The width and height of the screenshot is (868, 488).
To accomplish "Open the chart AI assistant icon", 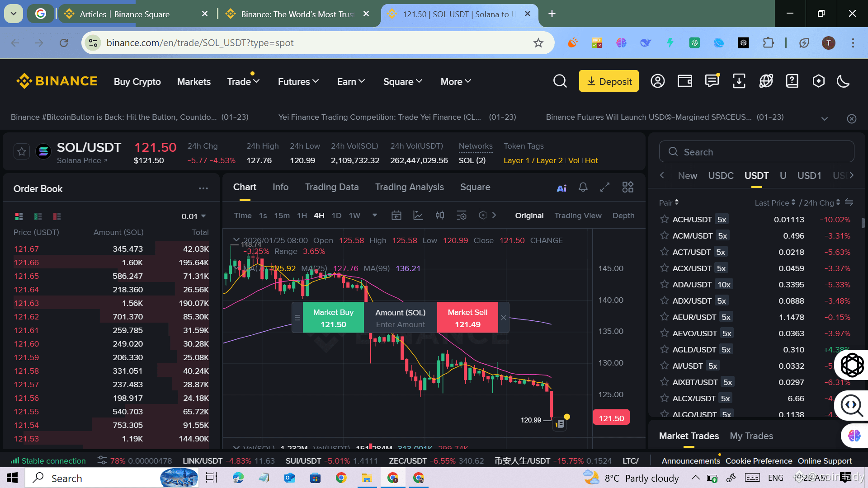I will [x=561, y=188].
